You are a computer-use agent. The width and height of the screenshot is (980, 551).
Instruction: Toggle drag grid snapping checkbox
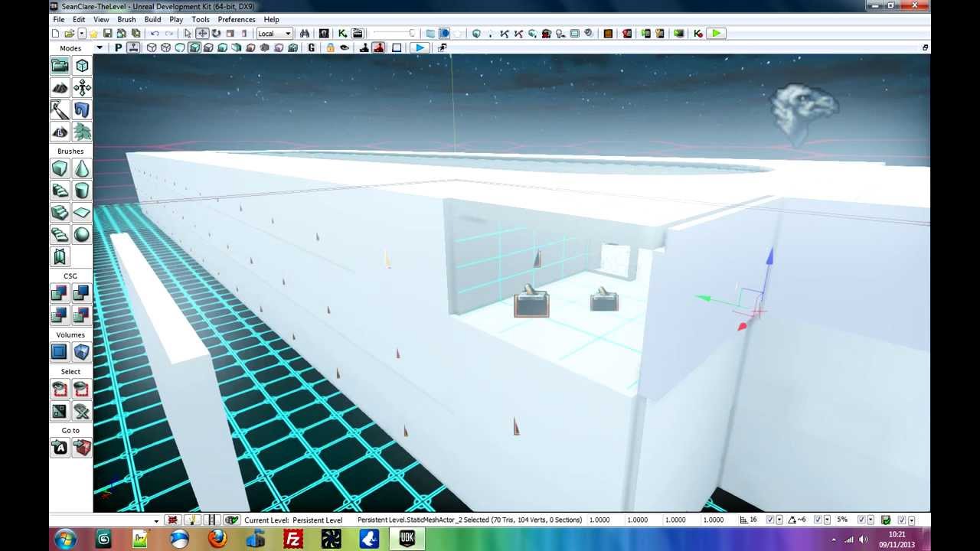[770, 520]
